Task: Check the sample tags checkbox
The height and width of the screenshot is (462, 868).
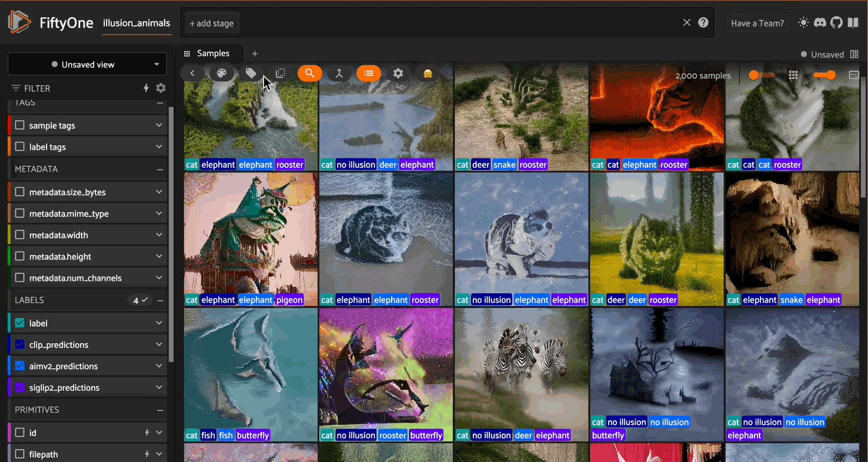Action: (x=20, y=125)
